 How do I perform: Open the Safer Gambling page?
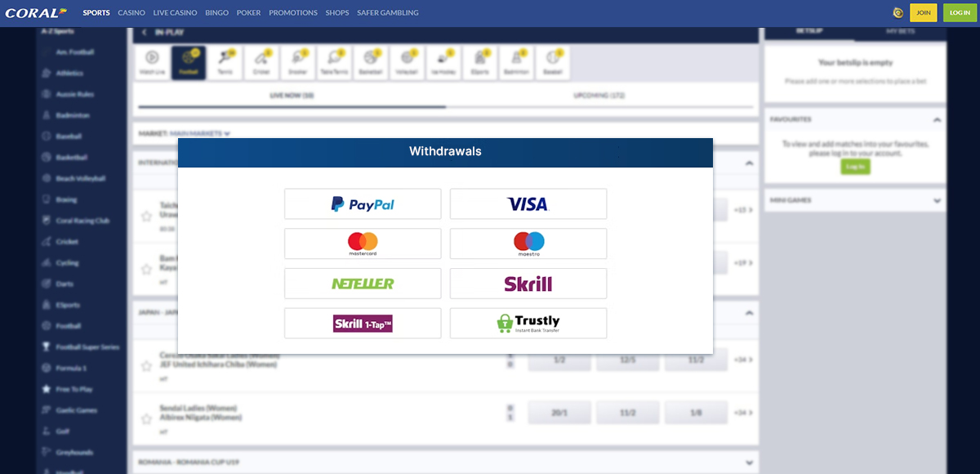point(388,13)
